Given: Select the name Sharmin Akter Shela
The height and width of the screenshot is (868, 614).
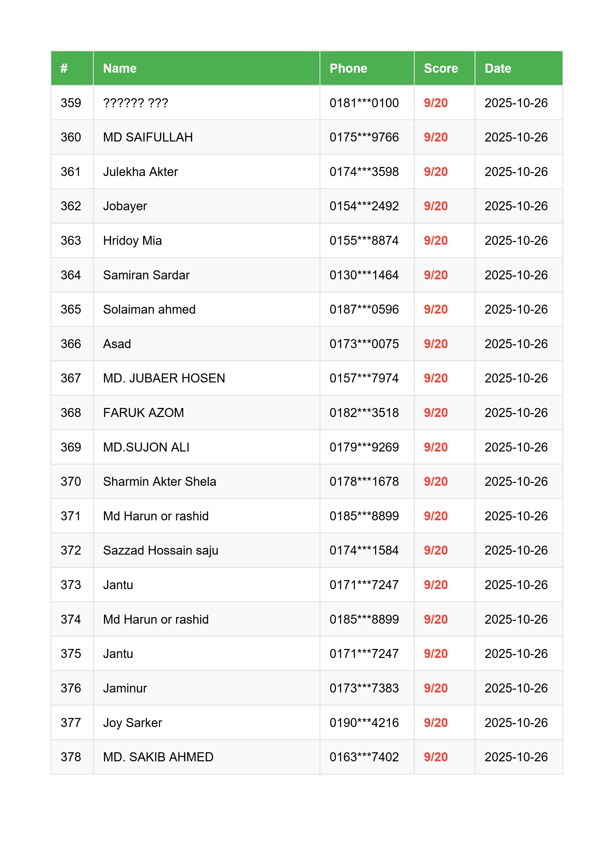Looking at the screenshot, I should [x=160, y=482].
